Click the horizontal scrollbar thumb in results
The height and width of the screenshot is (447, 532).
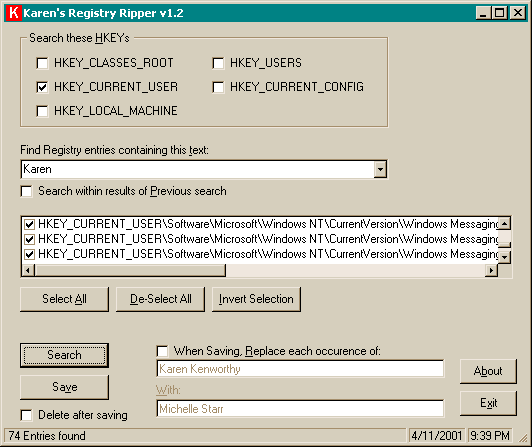click(130, 271)
